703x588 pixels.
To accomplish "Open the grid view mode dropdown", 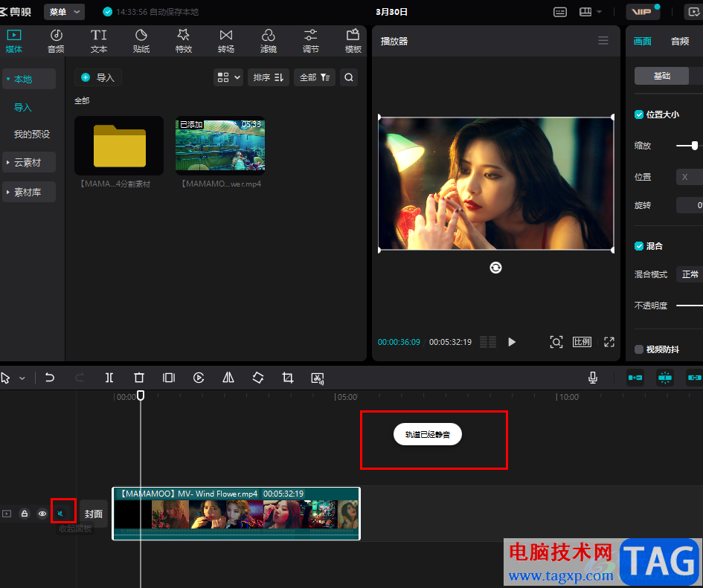I will point(228,77).
